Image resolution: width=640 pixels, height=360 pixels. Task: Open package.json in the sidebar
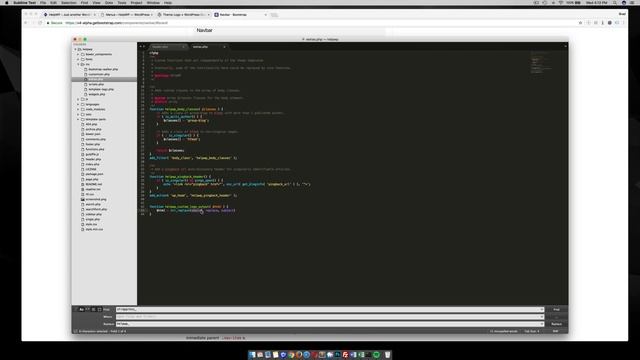pyautogui.click(x=94, y=174)
